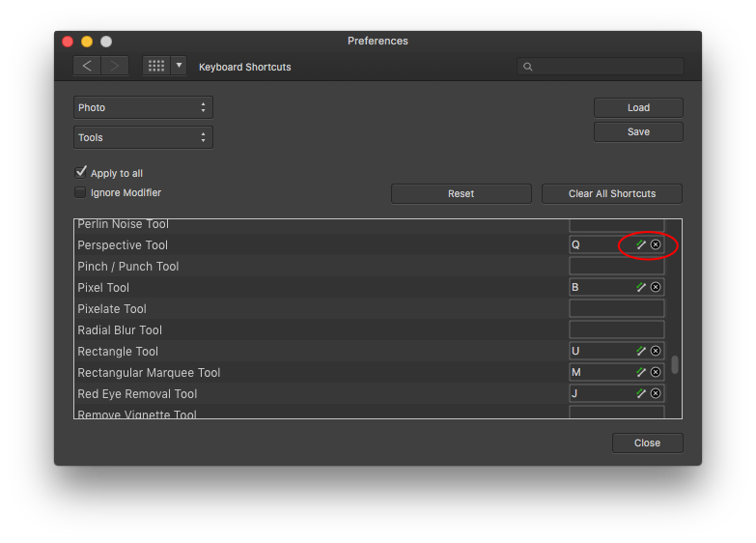Select the Pinch / Punch Tool row label
The image size is (756, 543).
click(x=128, y=267)
